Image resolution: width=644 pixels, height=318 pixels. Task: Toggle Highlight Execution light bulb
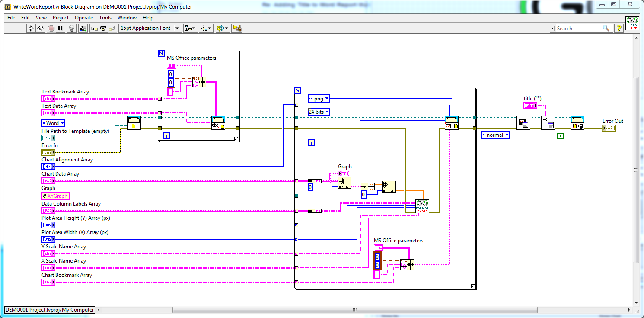pos(72,28)
